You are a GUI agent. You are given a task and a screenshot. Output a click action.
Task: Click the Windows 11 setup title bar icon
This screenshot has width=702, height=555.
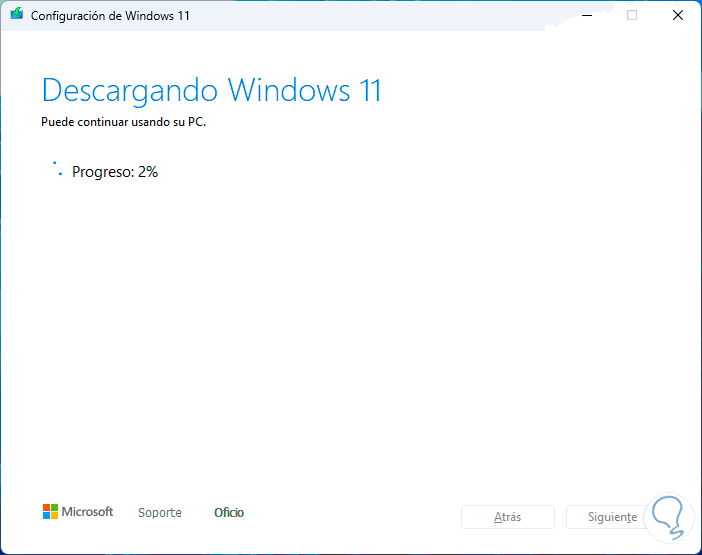tap(17, 14)
